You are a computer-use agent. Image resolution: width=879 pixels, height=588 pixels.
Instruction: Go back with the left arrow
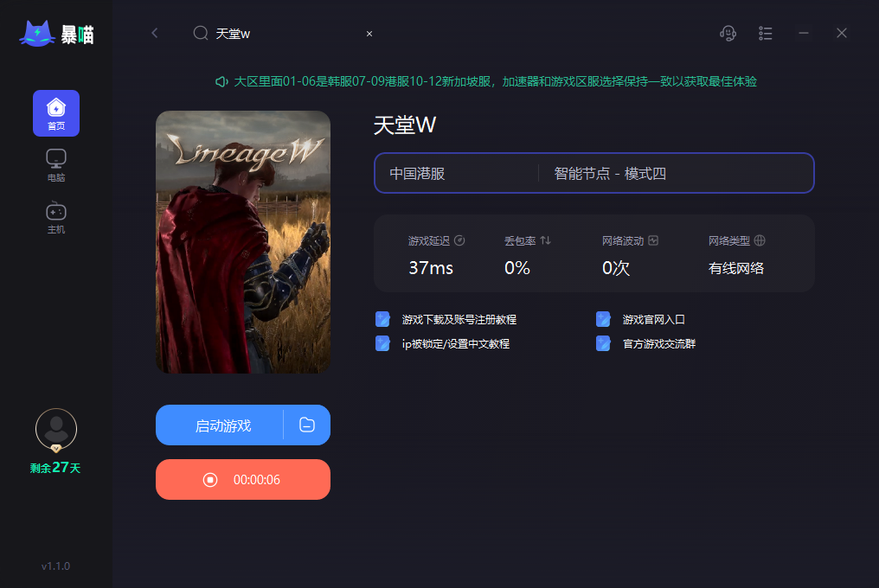coord(155,33)
